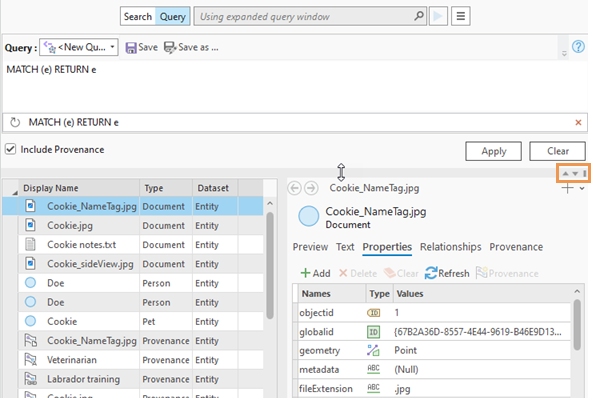
Task: Open the Query <New Qu... dropdown
Action: pyautogui.click(x=79, y=47)
